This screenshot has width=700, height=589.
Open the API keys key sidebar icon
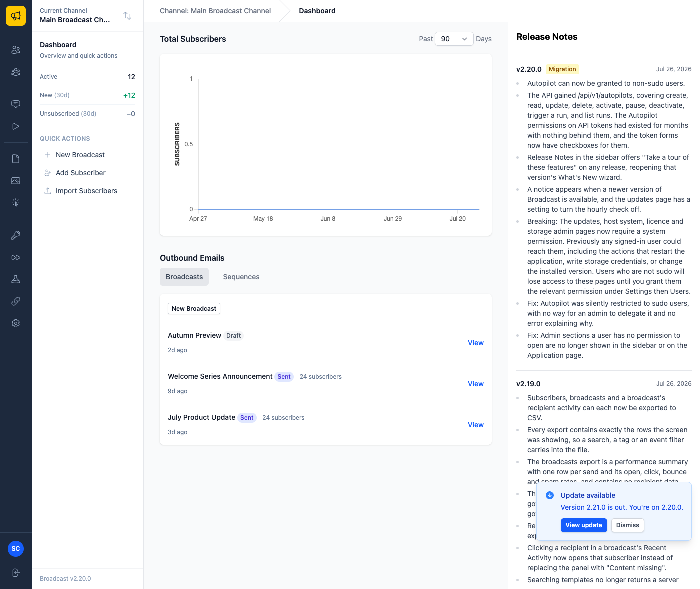[16, 235]
